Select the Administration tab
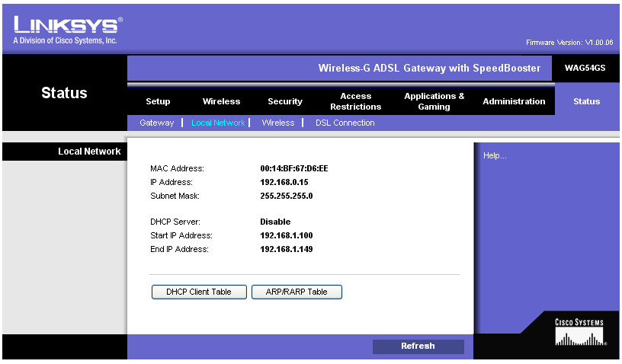Screen dimensions: 622x364 pyautogui.click(x=514, y=101)
